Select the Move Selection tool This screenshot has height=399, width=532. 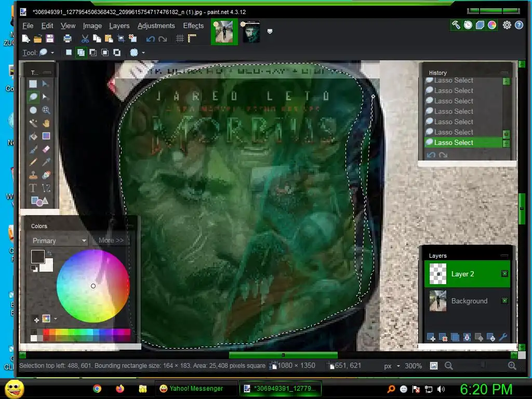point(46,97)
